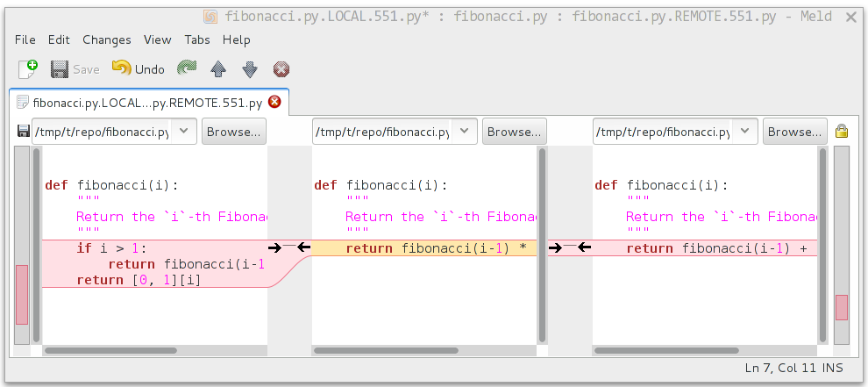
Task: Go to next change with down arrow
Action: (x=250, y=69)
